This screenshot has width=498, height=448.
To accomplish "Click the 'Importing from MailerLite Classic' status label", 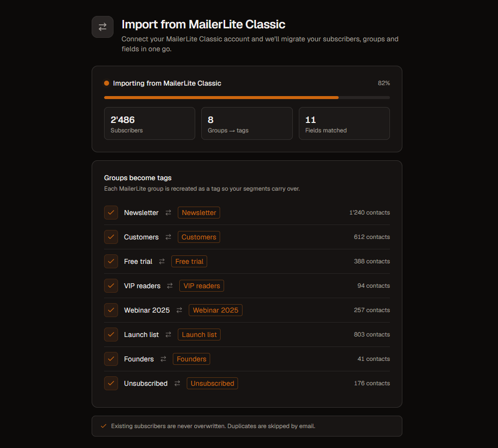I will click(x=167, y=83).
